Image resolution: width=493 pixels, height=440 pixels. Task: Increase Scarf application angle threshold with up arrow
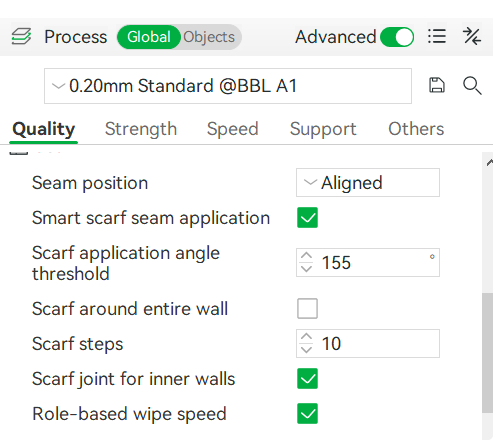[306, 256]
